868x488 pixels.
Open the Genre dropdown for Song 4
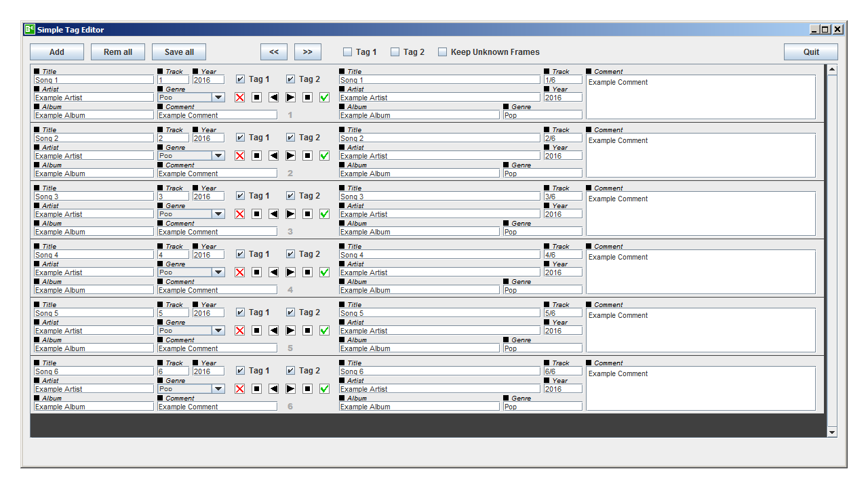[191, 272]
